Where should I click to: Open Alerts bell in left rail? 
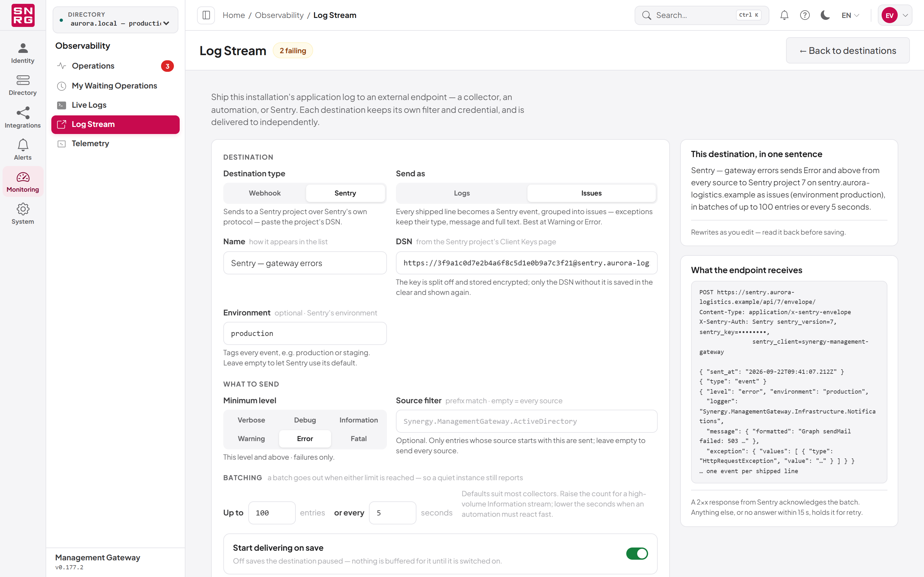23,150
